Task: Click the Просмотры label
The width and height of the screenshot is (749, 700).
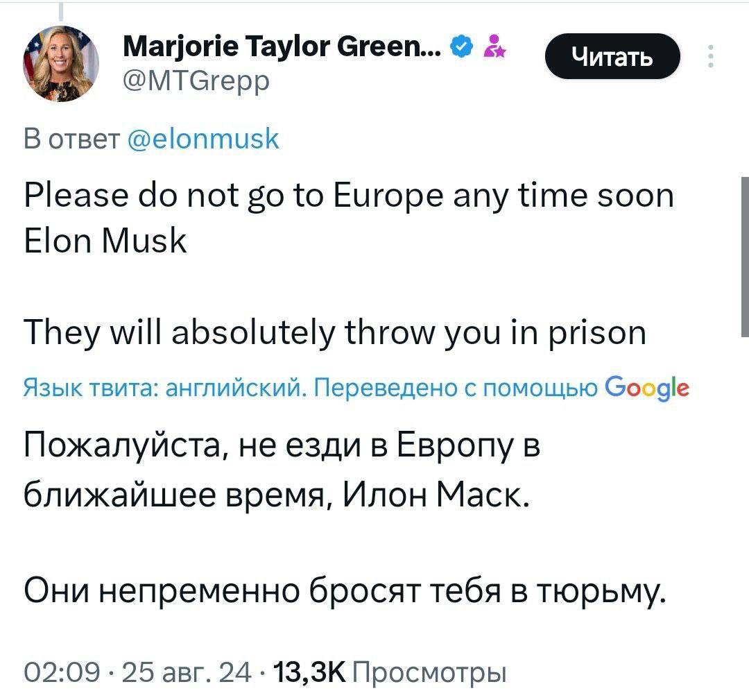Action: pos(429,672)
